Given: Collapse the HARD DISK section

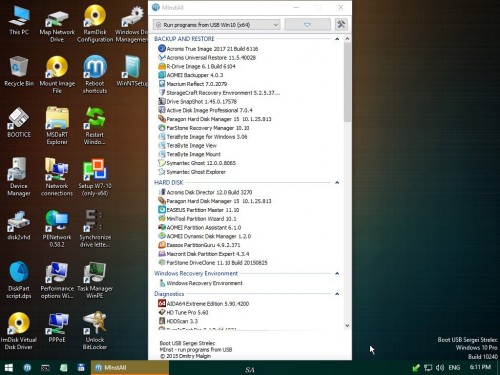Looking at the screenshot, I should pos(337,183).
